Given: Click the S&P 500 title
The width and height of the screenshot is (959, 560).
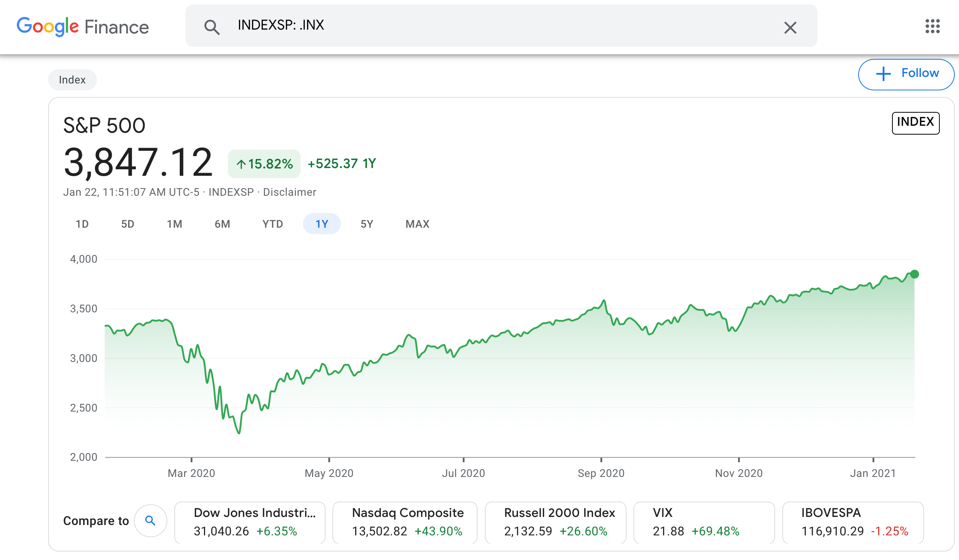Looking at the screenshot, I should (x=104, y=125).
